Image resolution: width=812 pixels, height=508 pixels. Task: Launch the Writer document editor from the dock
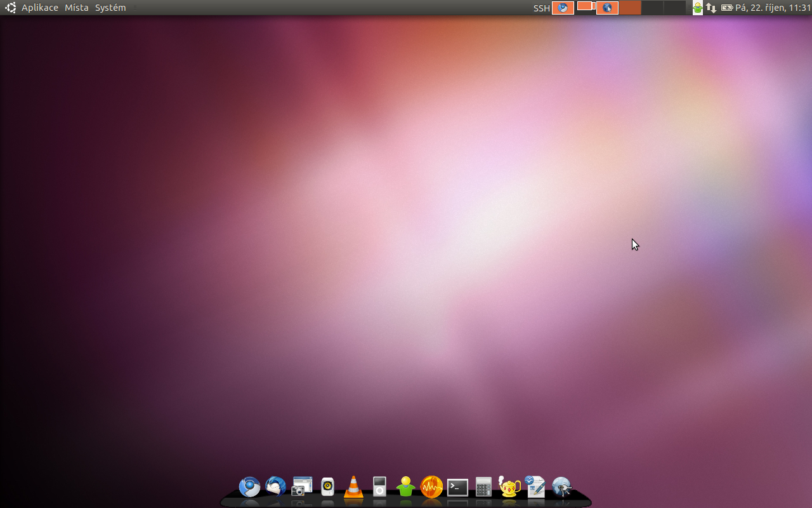pos(535,487)
